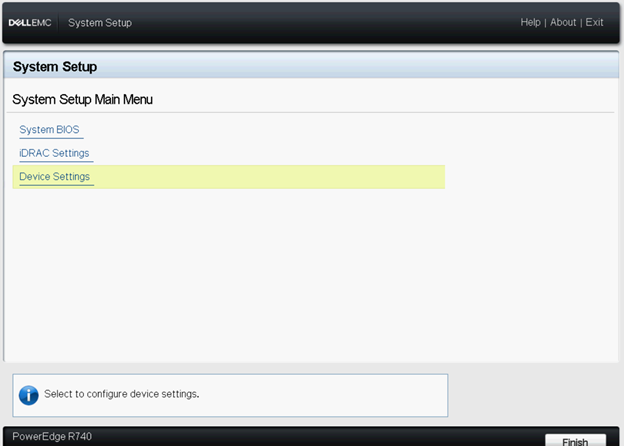Open the Help link in header
This screenshot has height=446, width=624.
coord(530,22)
